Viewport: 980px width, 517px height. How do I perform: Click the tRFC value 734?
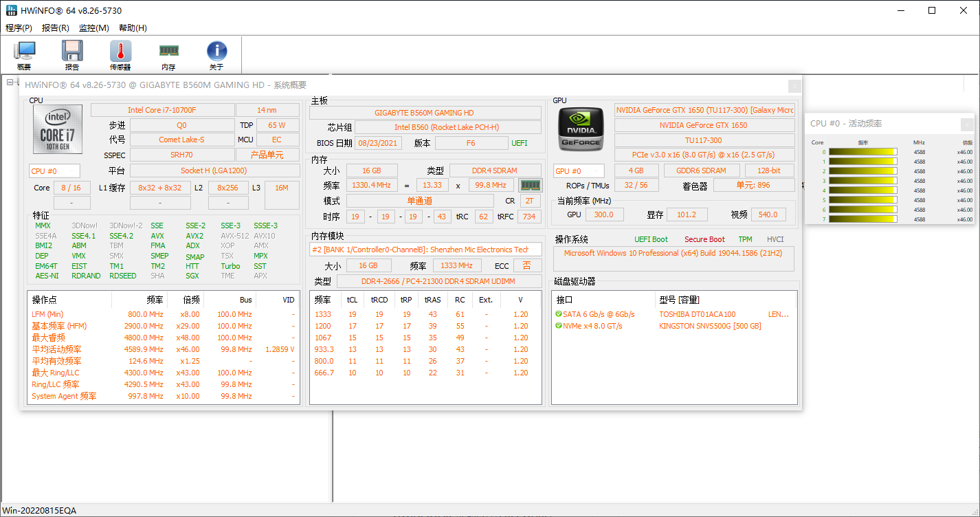[528, 217]
